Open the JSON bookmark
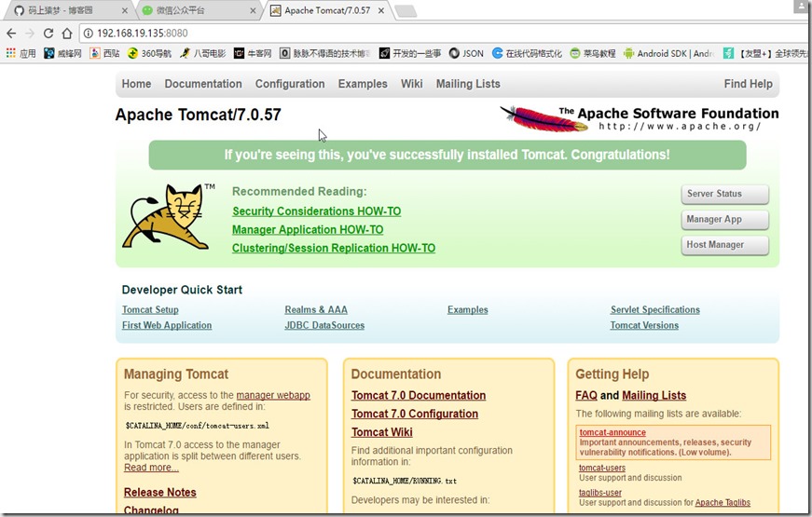812x517 pixels. pos(466,53)
